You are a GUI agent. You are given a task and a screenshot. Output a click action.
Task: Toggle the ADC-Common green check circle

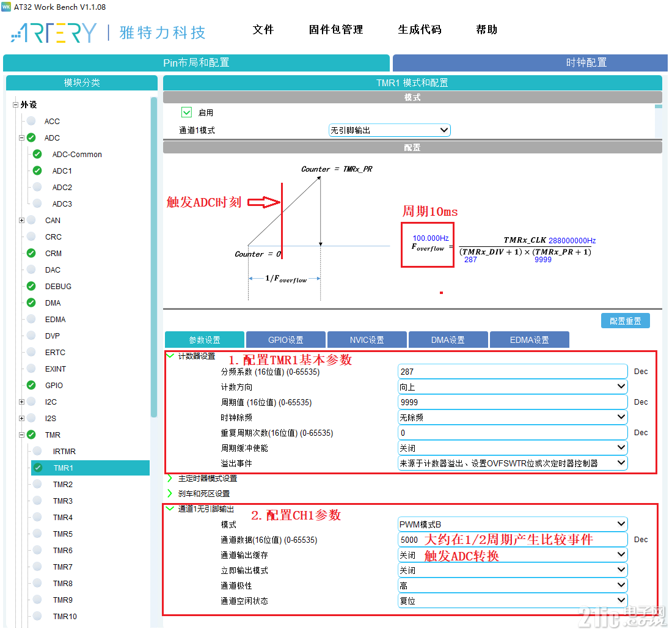click(37, 154)
